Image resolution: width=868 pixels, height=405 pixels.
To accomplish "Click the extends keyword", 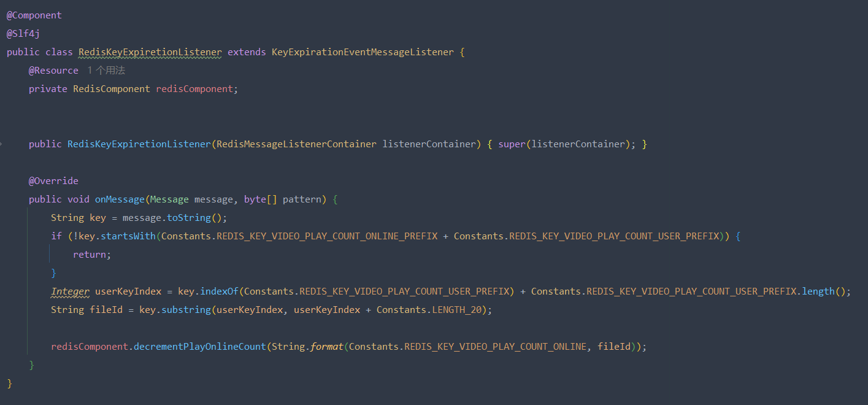I will [x=247, y=52].
